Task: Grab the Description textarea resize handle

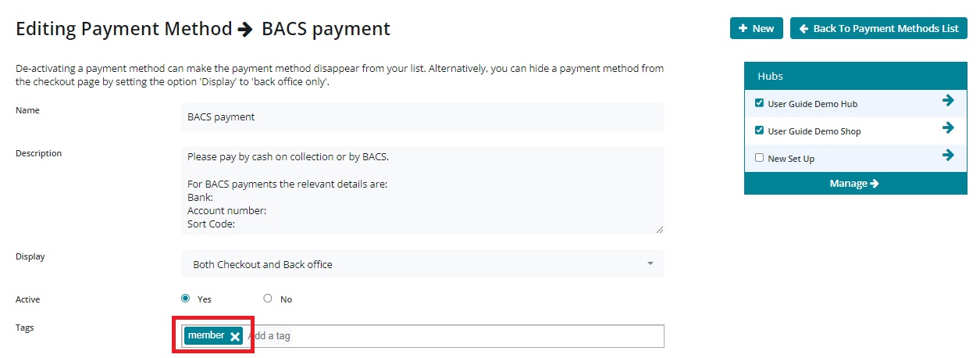Action: pyautogui.click(x=660, y=229)
